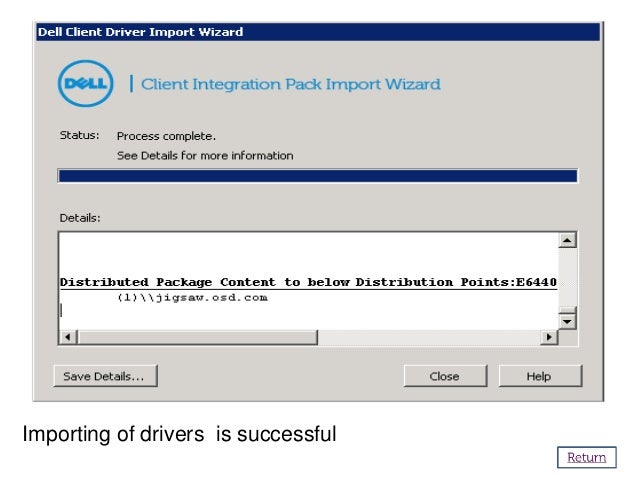Click the Details scroll right arrow
Viewport: 638px width, 479px height.
tap(549, 337)
